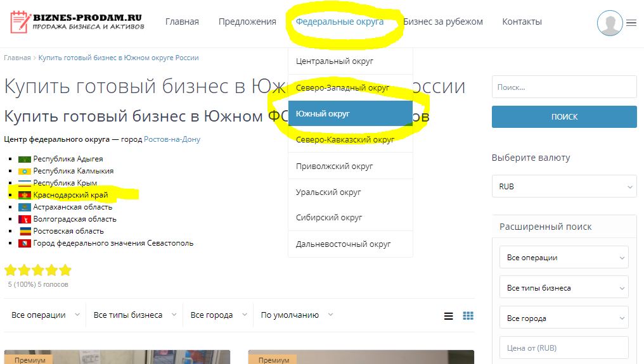Image resolution: width=644 pixels, height=364 pixels.
Task: Click the first rating star
Action: coord(10,271)
